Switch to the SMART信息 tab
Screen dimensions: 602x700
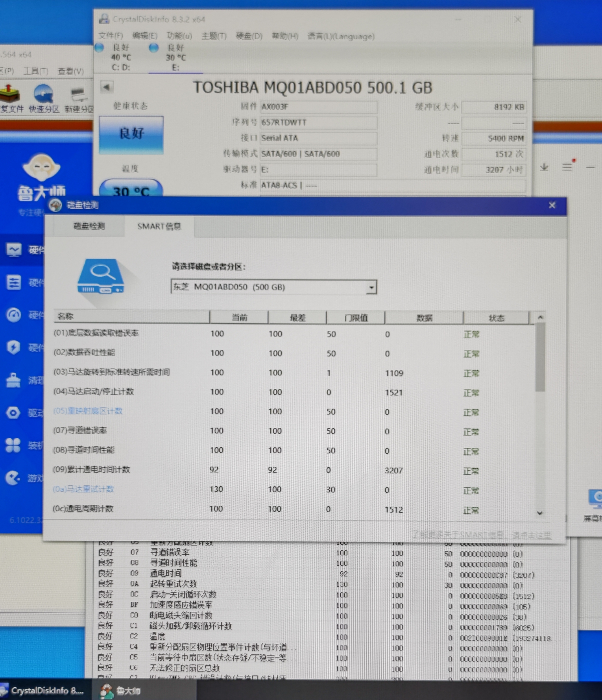click(159, 226)
